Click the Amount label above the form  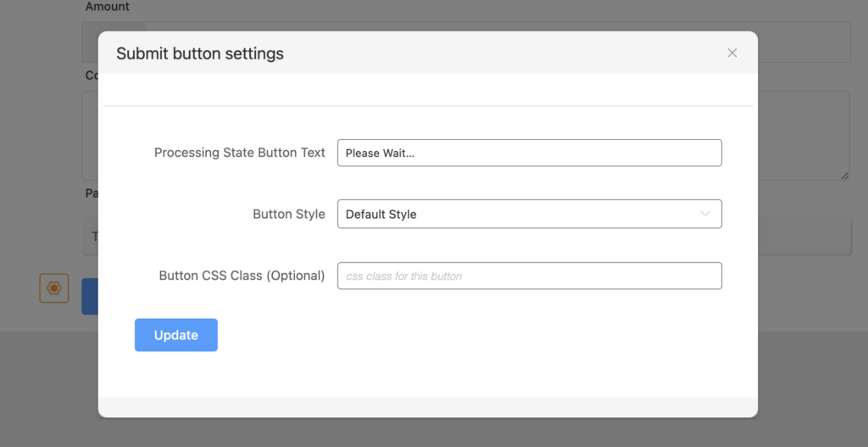[108, 7]
